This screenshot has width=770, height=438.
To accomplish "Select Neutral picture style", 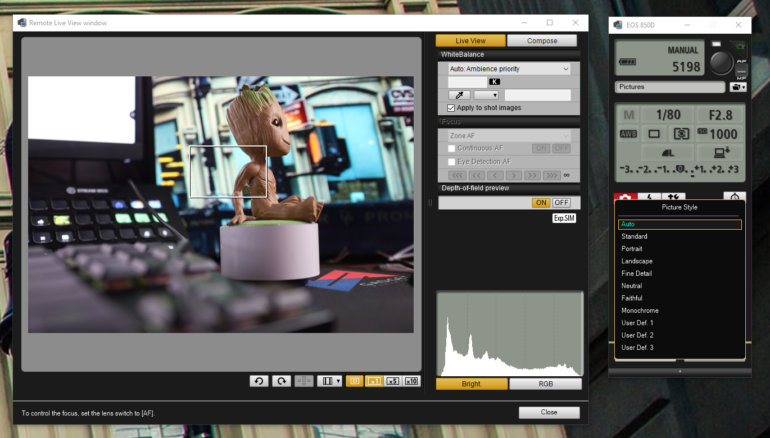I will (x=680, y=286).
